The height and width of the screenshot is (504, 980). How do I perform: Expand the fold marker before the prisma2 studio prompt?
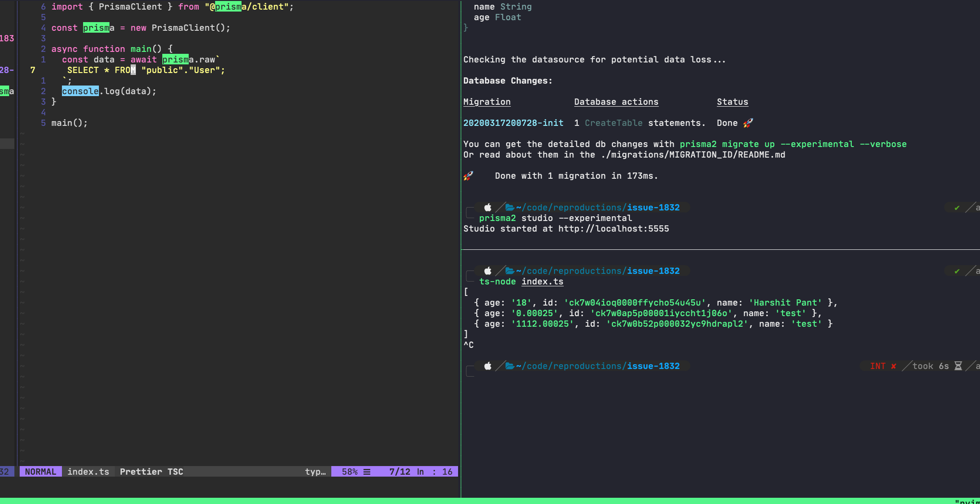pos(470,213)
